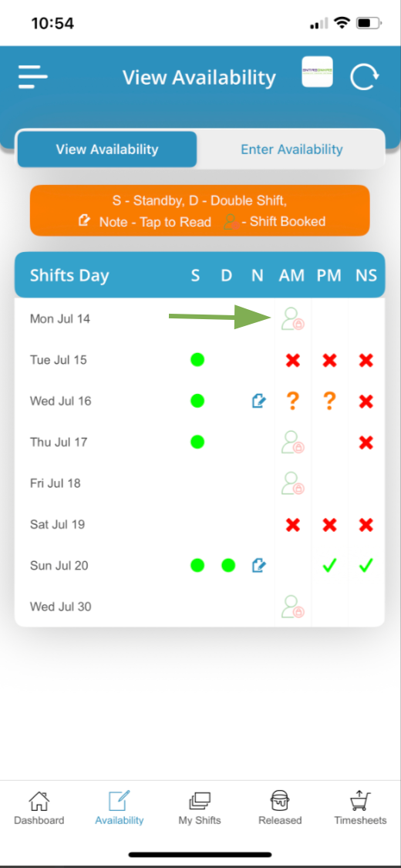Screen dimensions: 401x868
Task: Tap shift booked icon for Wed Jul 30
Action: [292, 607]
